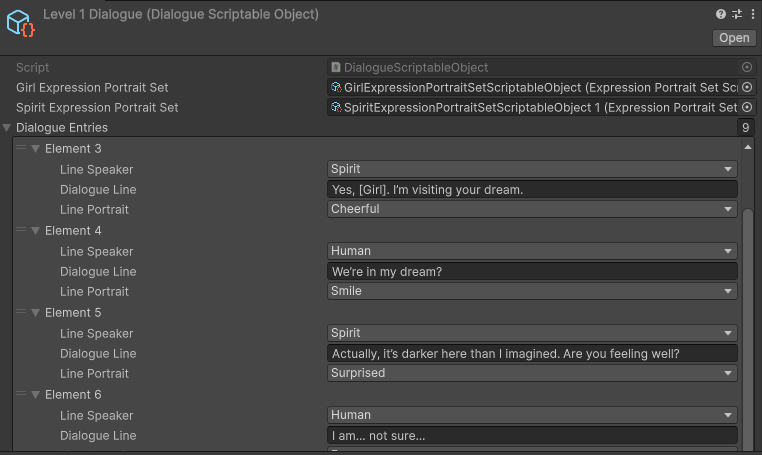Collapse the Element 4 foldout
The width and height of the screenshot is (762, 455).
tap(35, 231)
